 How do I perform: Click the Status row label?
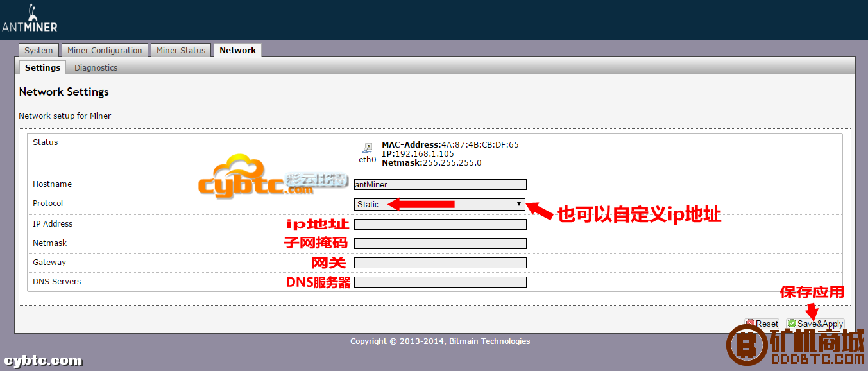coord(46,142)
